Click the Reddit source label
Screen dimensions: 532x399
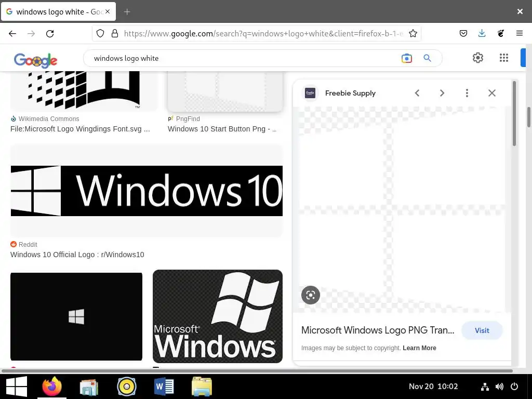[x=28, y=244]
